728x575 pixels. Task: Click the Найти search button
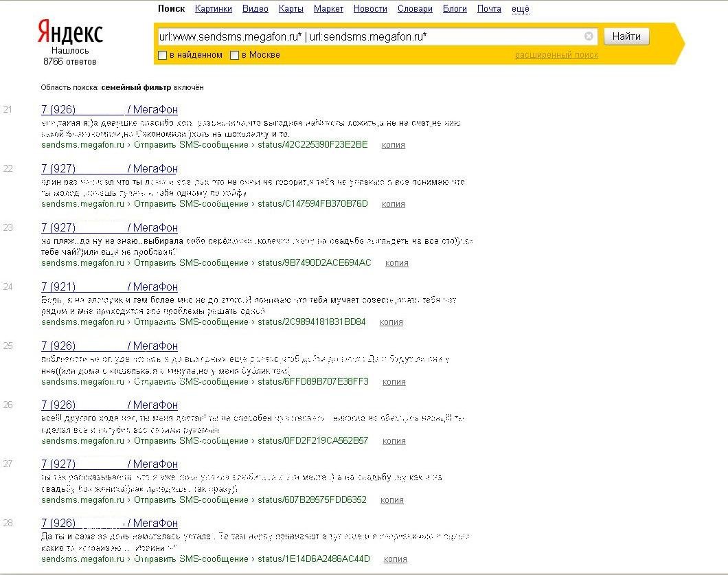(626, 36)
